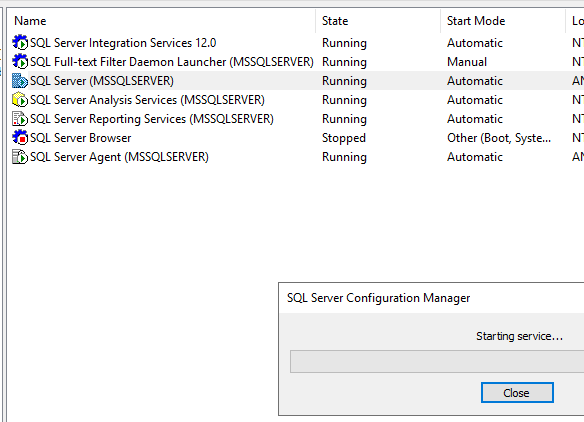Click the Reporting Services icon
The height and width of the screenshot is (422, 584).
point(20,118)
